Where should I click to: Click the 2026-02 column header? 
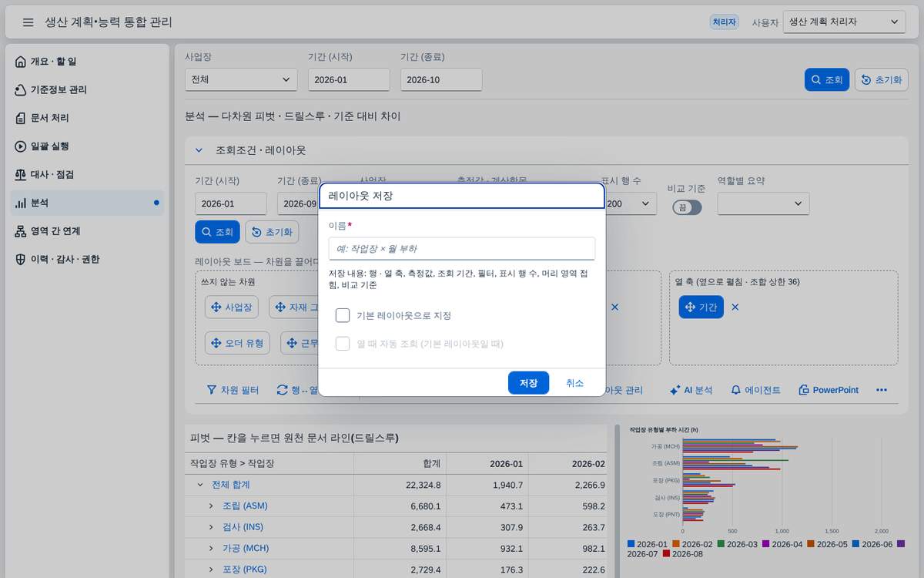coord(570,464)
